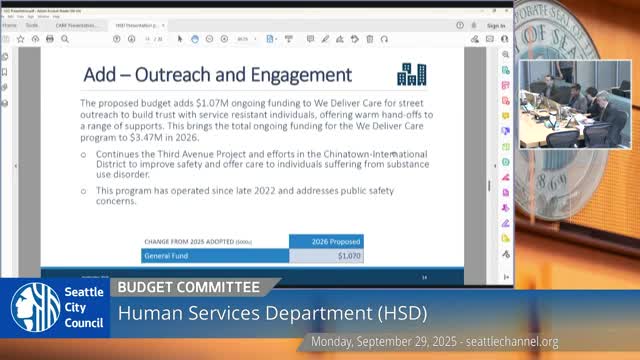Open More Tools wrench icon in right pane
The image size is (640, 360).
coord(506,254)
